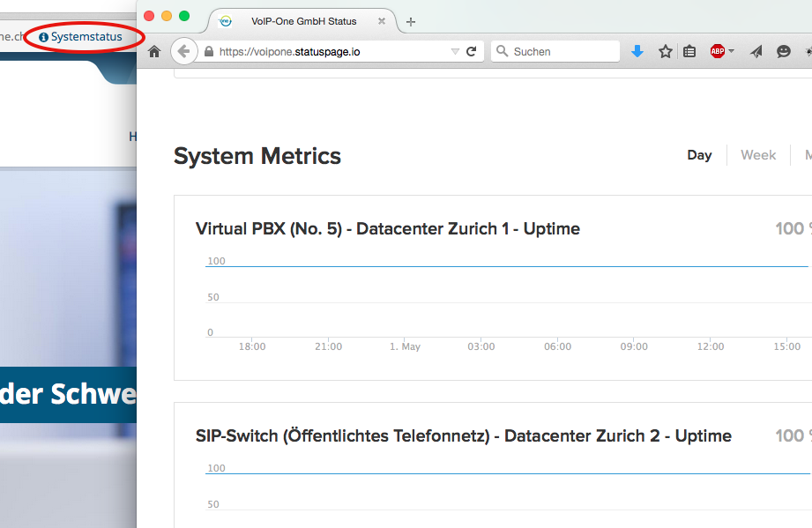Click the 06:00 label on chart axis

point(558,346)
